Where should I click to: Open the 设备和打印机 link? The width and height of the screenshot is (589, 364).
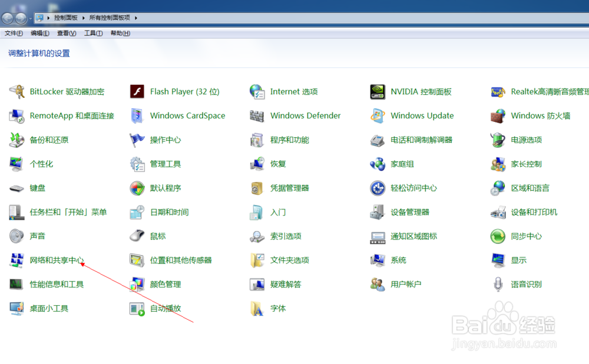tap(534, 212)
